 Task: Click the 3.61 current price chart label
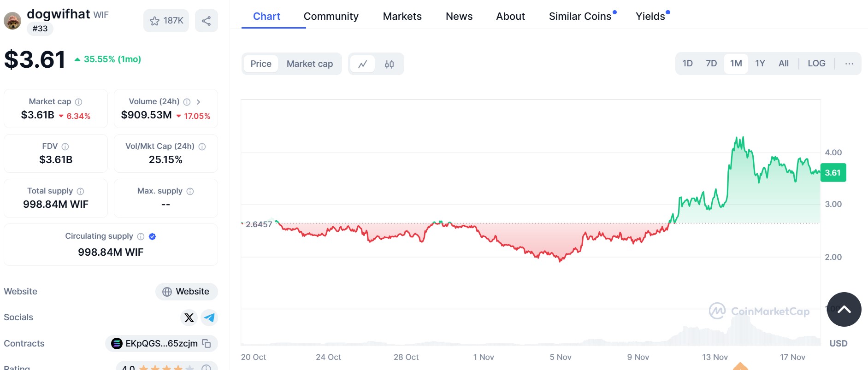[x=833, y=173]
